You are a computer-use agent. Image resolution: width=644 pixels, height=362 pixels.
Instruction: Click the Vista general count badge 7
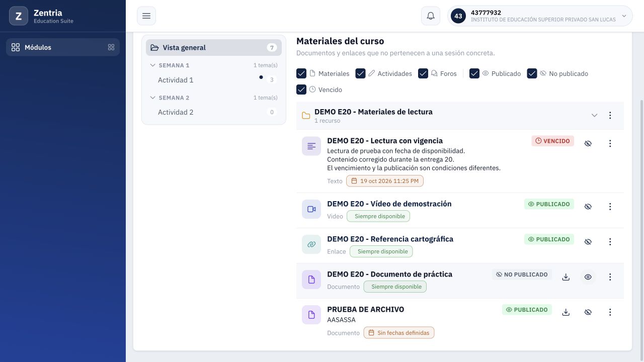pos(272,48)
